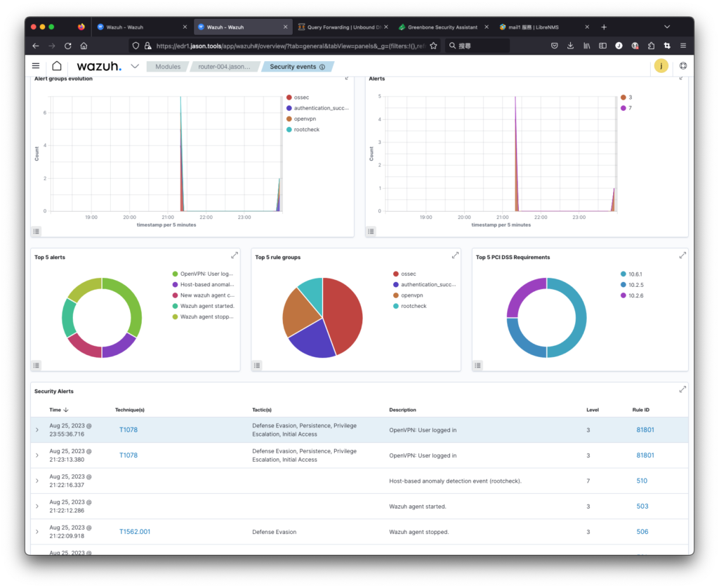Expand the wazuh logo dropdown chevron
Image resolution: width=719 pixels, height=588 pixels.
click(x=135, y=66)
